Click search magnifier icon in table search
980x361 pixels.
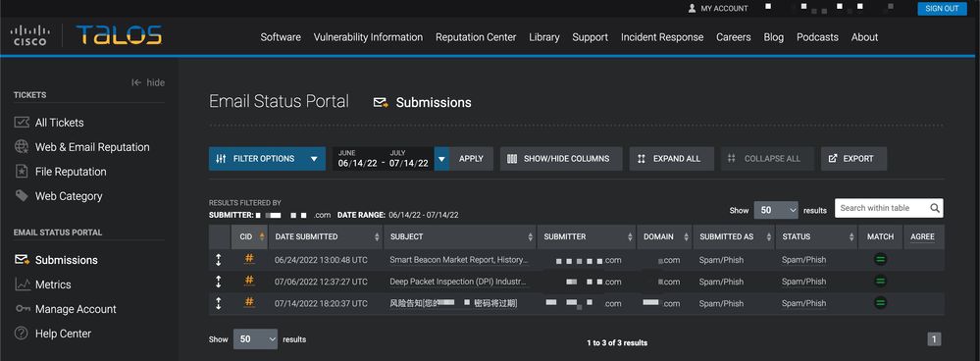click(x=934, y=208)
